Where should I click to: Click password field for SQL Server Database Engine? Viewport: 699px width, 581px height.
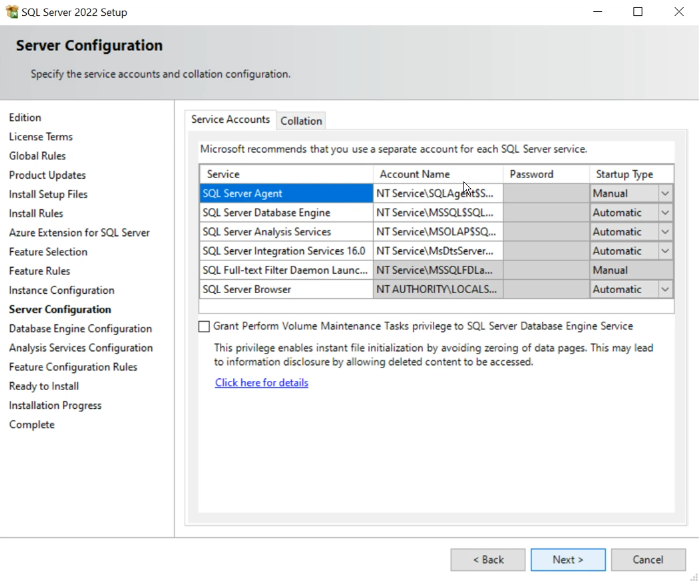(546, 213)
